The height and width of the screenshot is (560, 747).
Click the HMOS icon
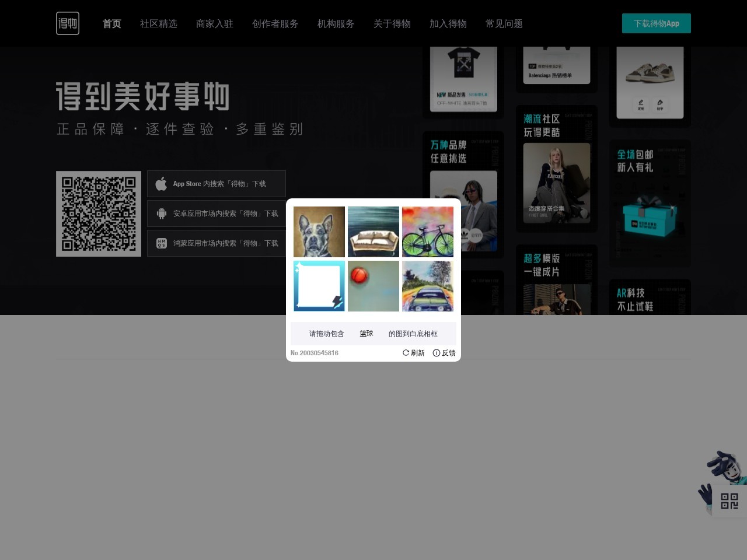pyautogui.click(x=162, y=243)
